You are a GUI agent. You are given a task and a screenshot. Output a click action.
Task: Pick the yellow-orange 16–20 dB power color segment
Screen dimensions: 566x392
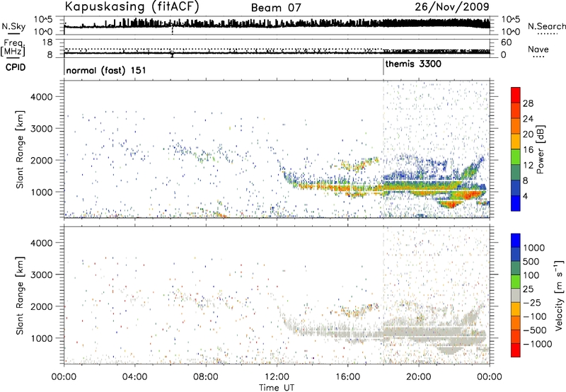click(x=516, y=142)
